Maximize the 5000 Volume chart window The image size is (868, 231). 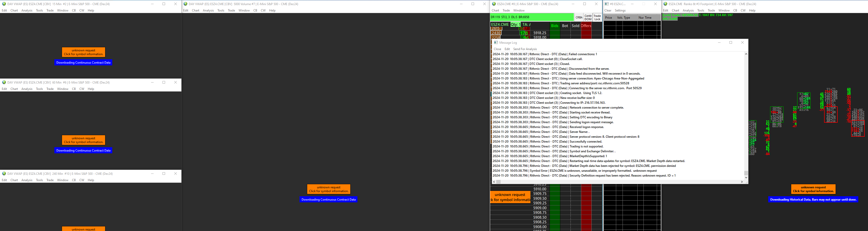click(x=473, y=4)
